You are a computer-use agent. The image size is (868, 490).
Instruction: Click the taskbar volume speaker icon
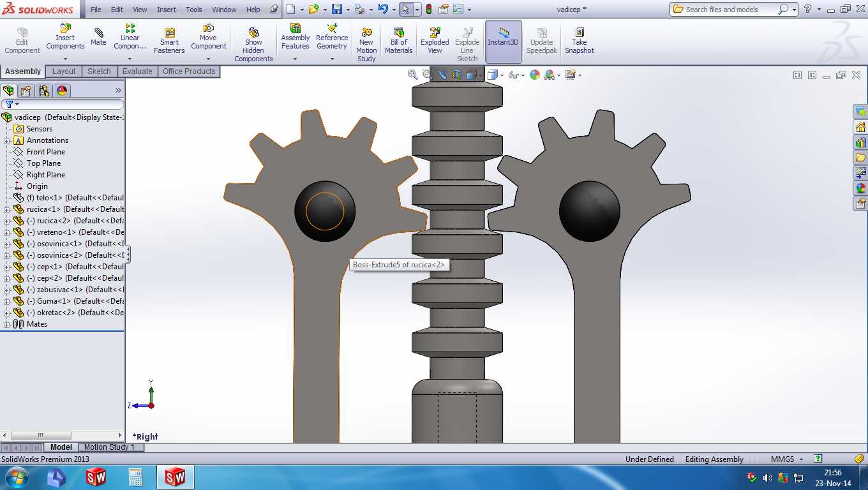pos(768,478)
